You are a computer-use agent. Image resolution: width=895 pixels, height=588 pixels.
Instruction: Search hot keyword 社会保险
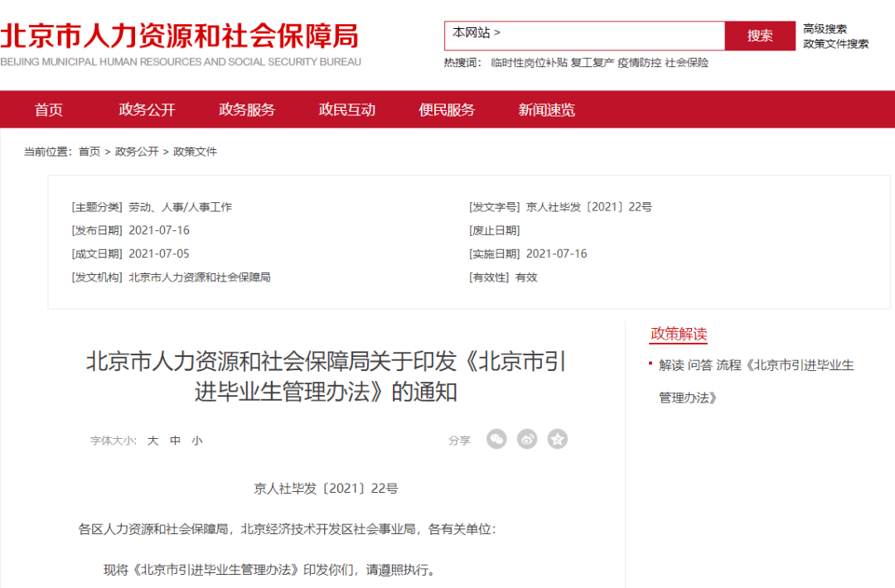(x=686, y=63)
